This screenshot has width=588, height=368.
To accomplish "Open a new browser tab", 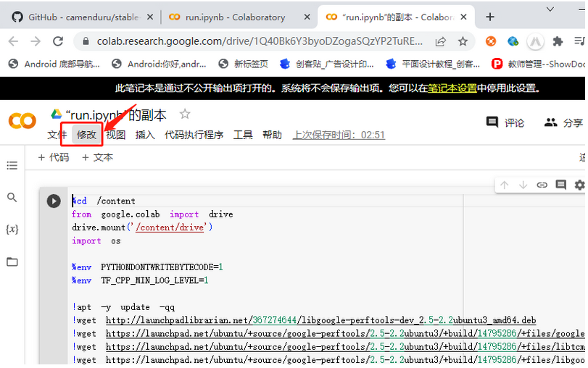I will click(489, 17).
